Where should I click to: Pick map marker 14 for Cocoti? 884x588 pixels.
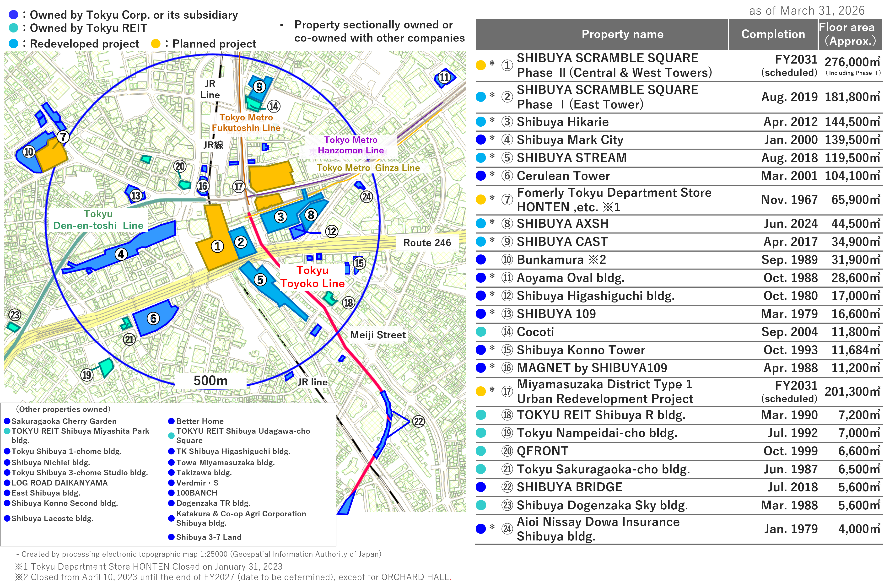pos(274,106)
